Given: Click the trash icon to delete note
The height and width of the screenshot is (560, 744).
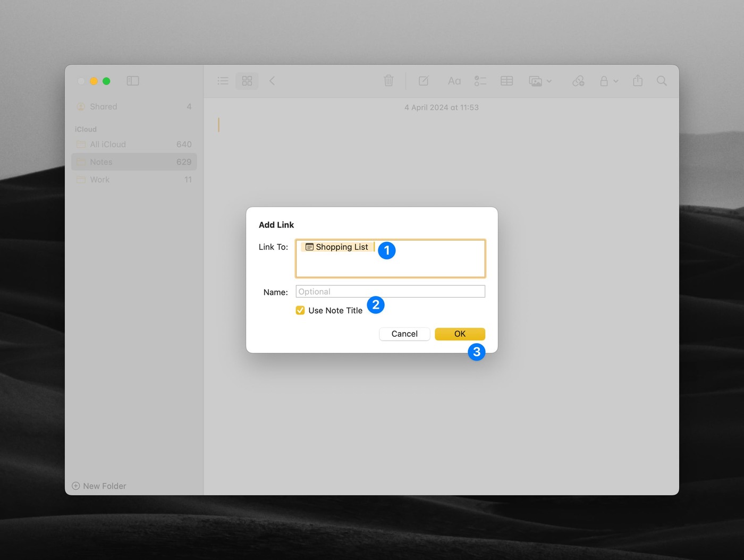Looking at the screenshot, I should point(388,81).
